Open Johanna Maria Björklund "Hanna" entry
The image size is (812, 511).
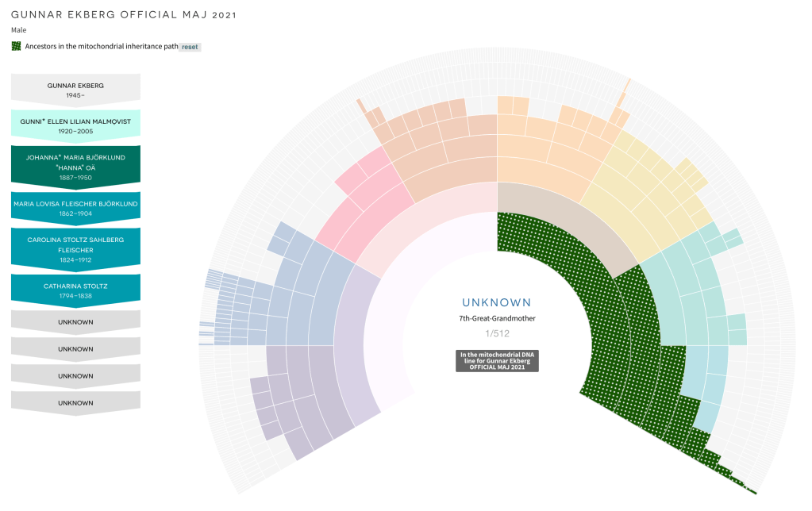75,167
